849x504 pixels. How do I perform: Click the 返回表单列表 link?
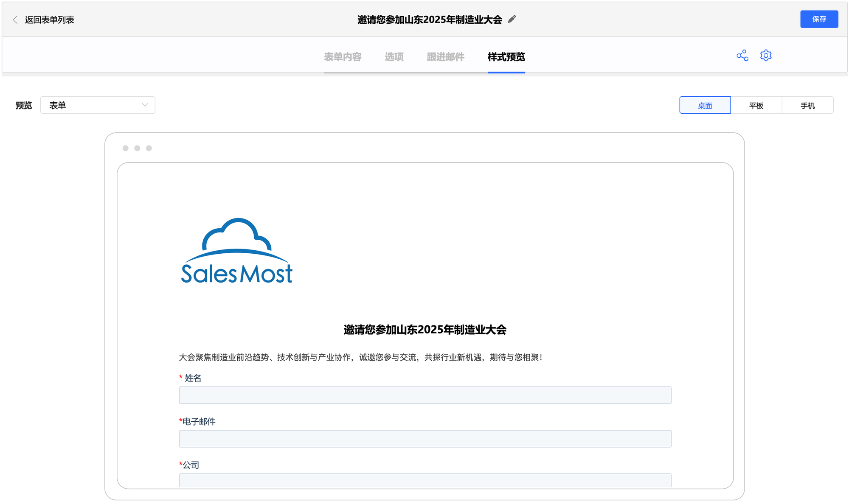49,20
